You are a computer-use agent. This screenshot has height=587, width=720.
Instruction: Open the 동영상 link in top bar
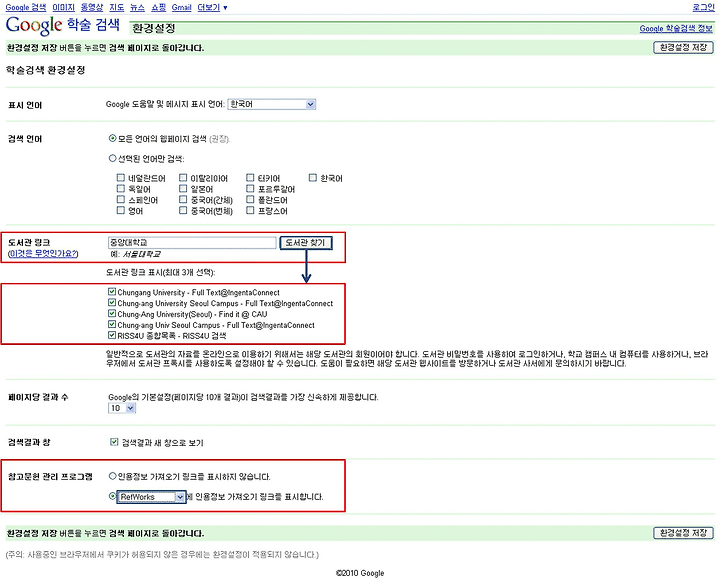tap(92, 7)
